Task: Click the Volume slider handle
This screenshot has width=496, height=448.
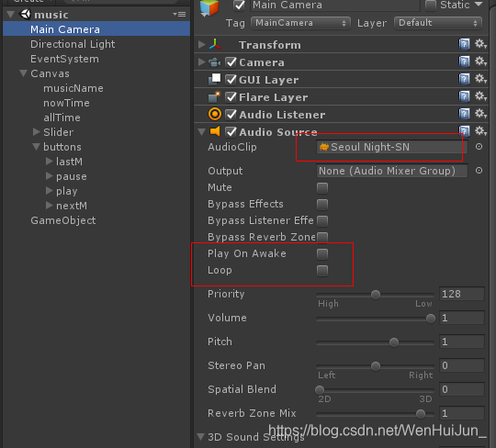Action: pos(431,319)
